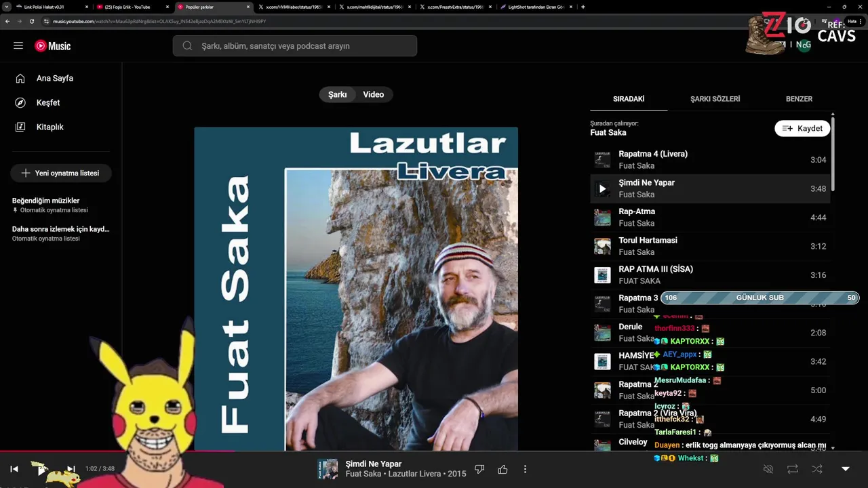
Task: Click browser back arrow
Action: pos(7,21)
